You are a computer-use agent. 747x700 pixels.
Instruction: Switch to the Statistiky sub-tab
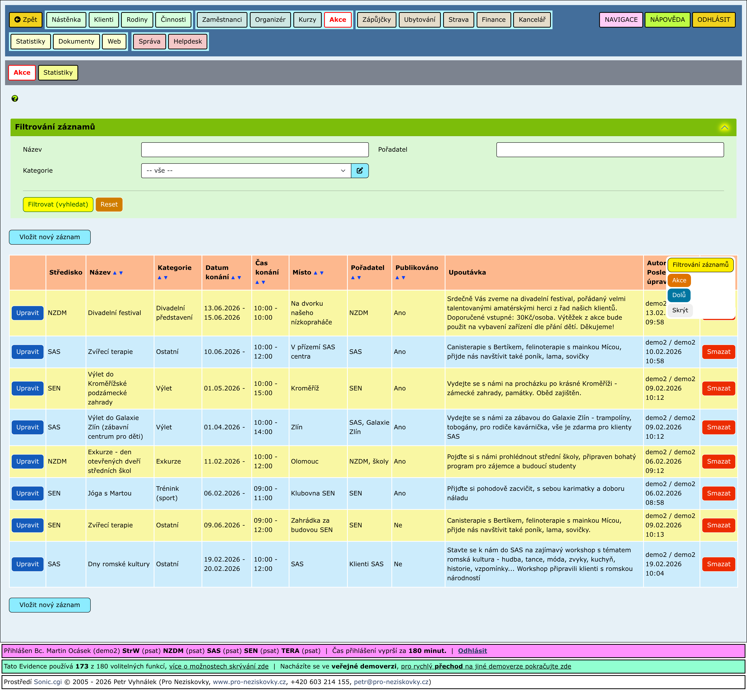(x=58, y=73)
